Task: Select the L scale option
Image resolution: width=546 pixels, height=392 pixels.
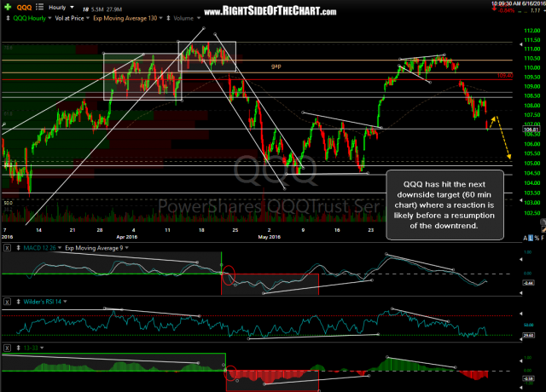Action: click(x=531, y=239)
